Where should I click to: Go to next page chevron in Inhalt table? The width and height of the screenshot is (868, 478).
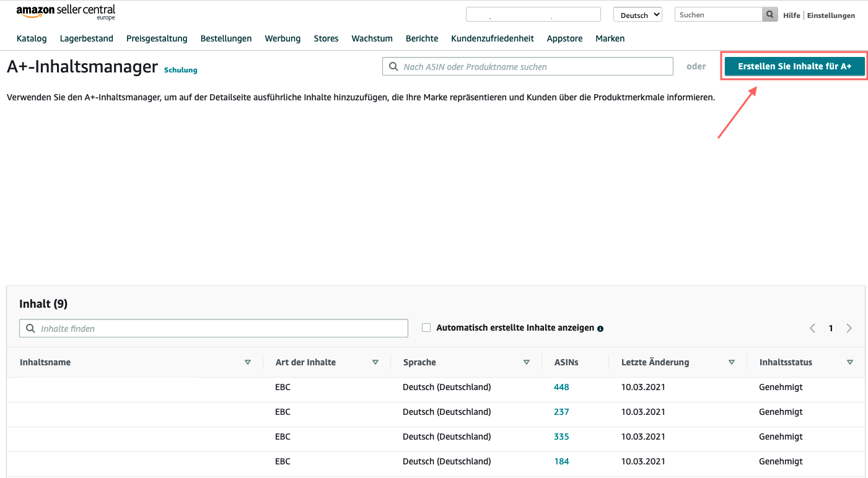pyautogui.click(x=849, y=328)
